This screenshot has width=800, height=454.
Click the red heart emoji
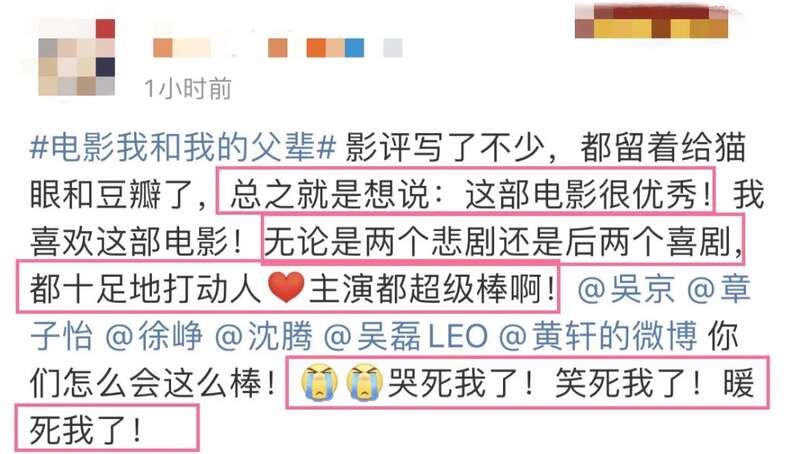[286, 287]
